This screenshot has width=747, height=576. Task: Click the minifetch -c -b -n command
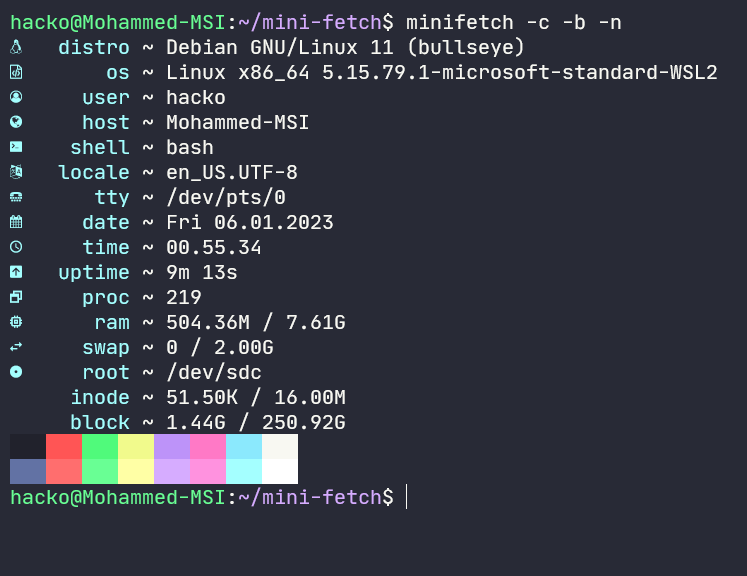point(514,23)
